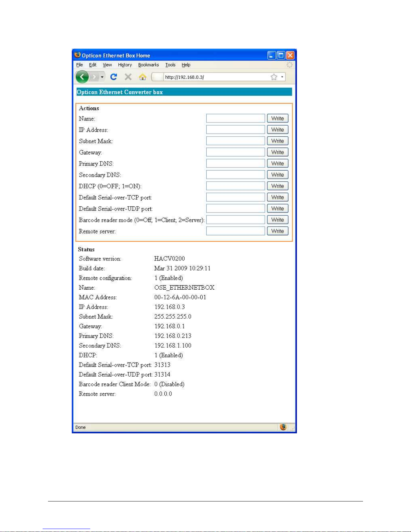Bookmark this page with the star icon
This screenshot has height=532, width=411.
pos(274,77)
